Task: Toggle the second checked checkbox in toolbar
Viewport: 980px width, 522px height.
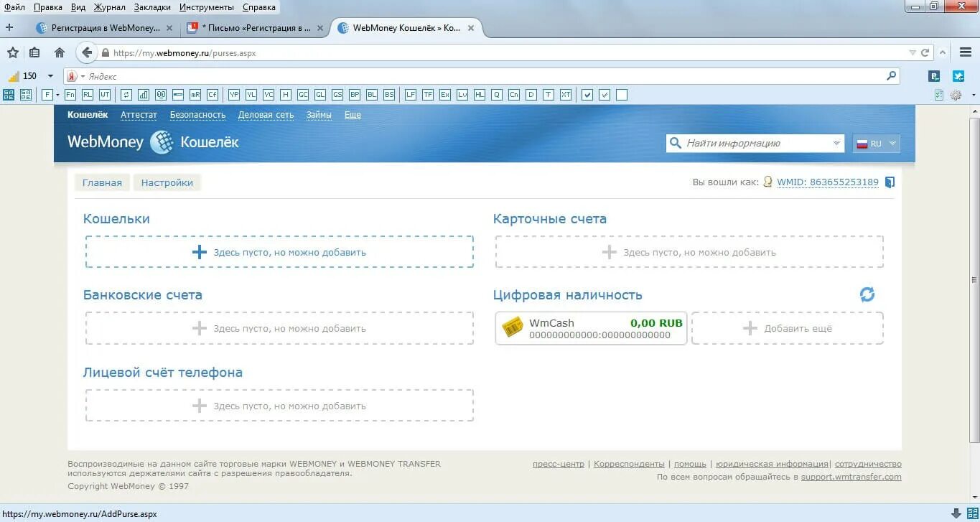Action: 605,95
